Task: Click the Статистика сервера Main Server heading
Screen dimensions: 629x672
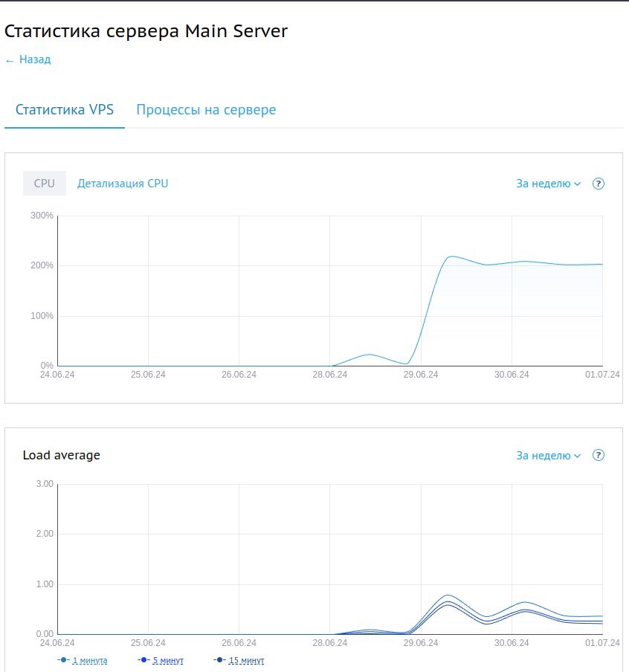Action: click(x=146, y=30)
